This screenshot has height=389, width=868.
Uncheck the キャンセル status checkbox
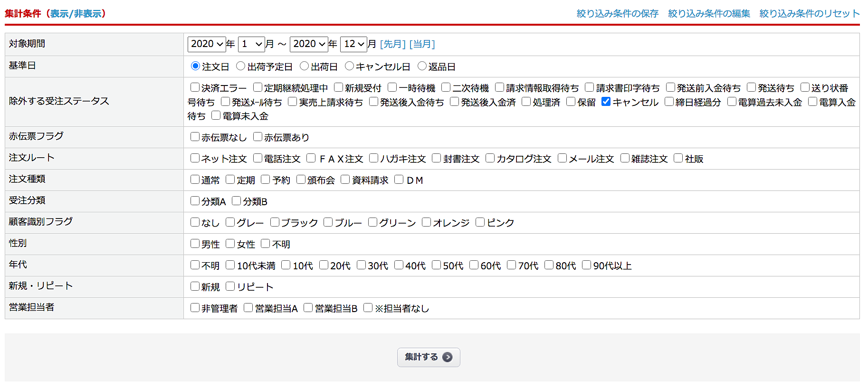click(606, 102)
